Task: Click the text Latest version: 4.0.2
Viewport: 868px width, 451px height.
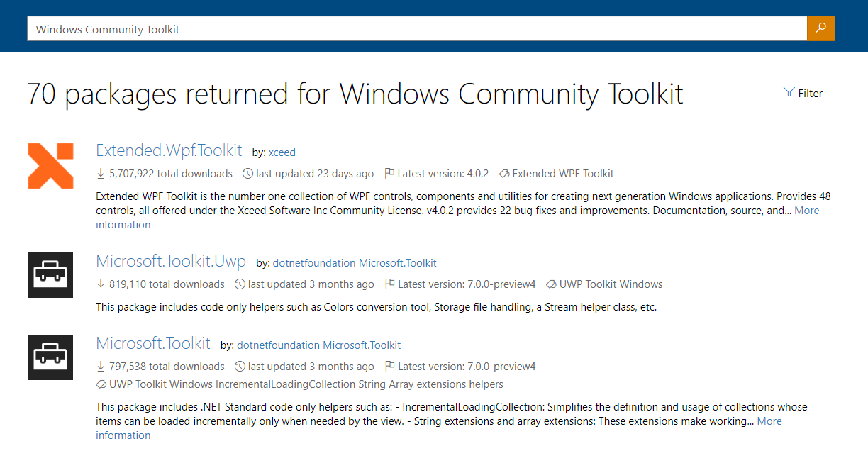Action: click(x=443, y=174)
